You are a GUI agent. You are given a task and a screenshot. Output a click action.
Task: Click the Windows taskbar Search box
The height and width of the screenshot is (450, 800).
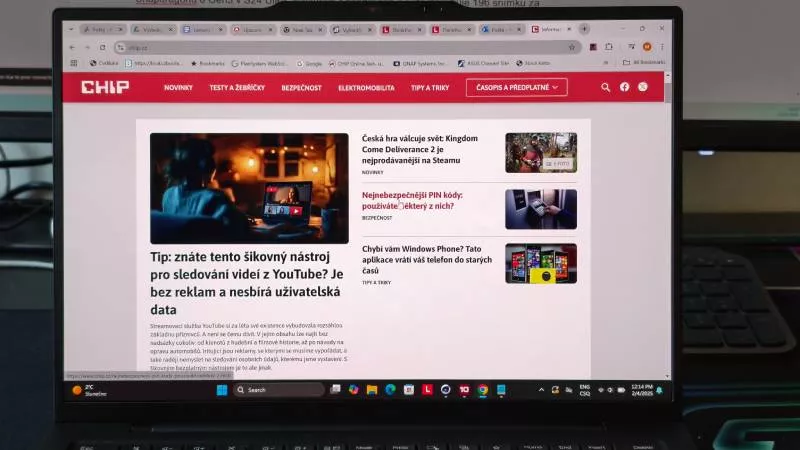coord(280,389)
